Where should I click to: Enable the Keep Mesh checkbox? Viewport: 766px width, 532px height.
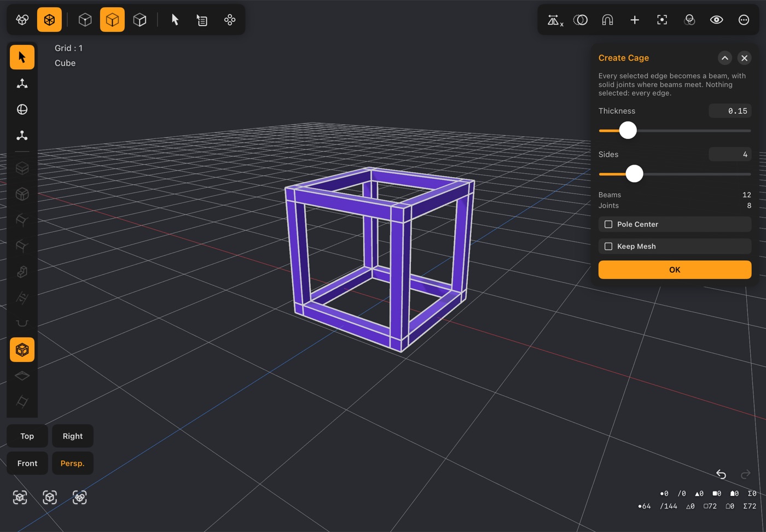pos(608,247)
